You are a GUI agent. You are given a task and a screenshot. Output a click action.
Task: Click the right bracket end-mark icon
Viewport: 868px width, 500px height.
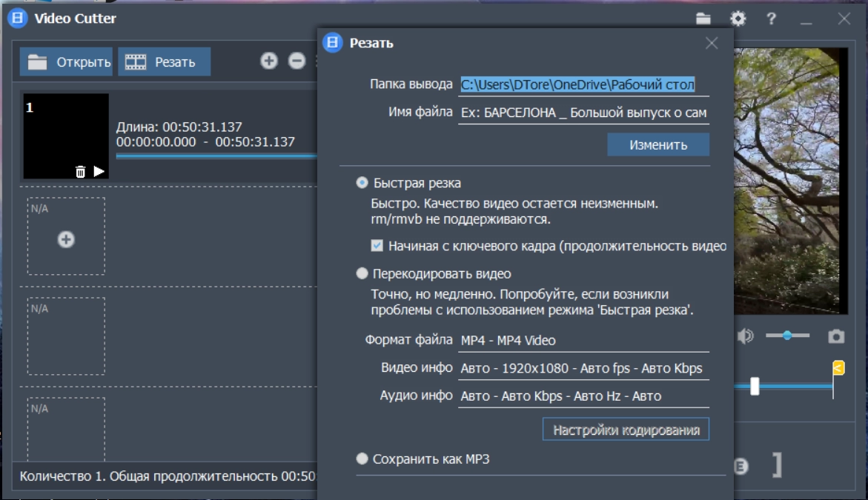click(x=776, y=465)
